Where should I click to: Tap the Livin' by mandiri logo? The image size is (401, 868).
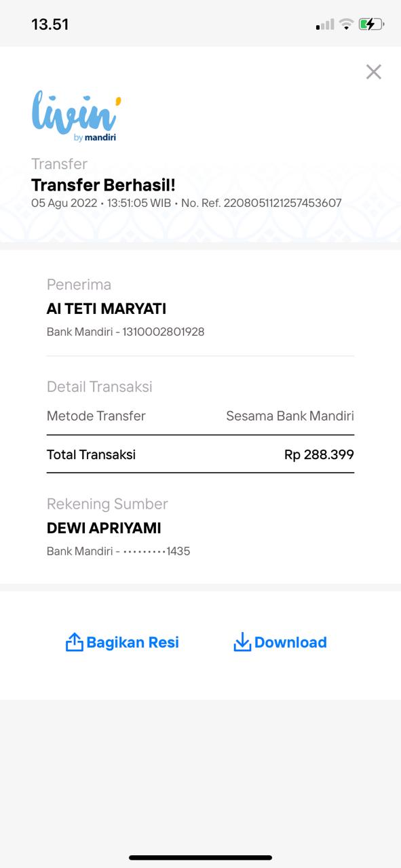point(77,117)
